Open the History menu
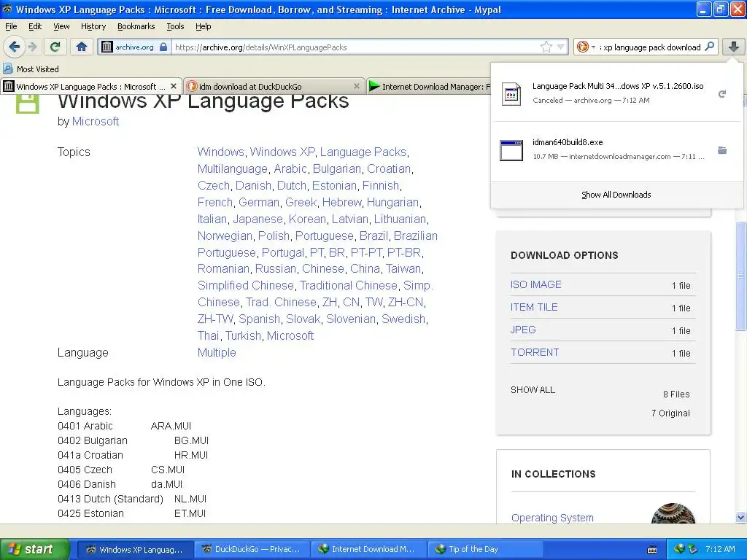The width and height of the screenshot is (747, 560). [x=93, y=26]
